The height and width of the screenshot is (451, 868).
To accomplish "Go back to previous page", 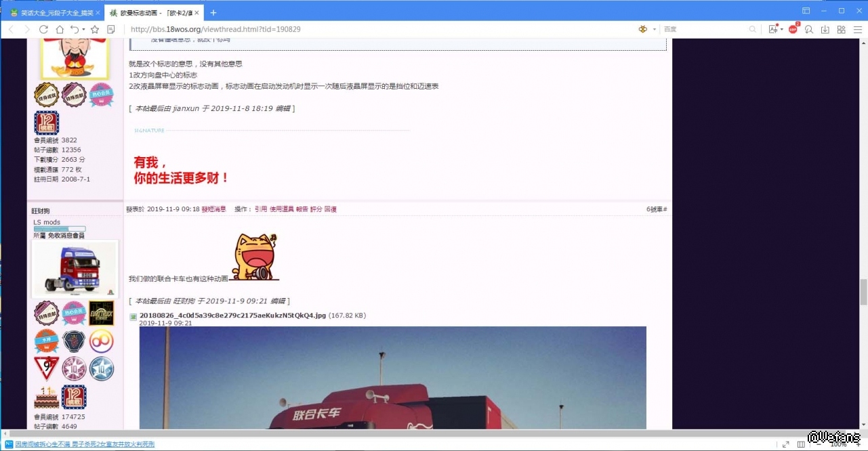I will pyautogui.click(x=12, y=29).
